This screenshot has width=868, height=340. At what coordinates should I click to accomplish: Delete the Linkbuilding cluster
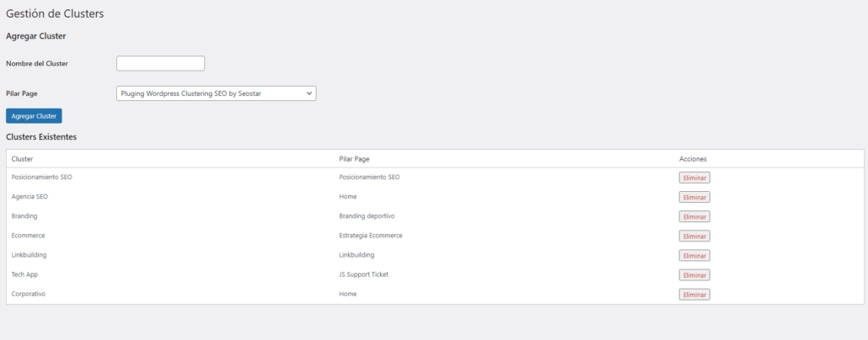tap(694, 255)
